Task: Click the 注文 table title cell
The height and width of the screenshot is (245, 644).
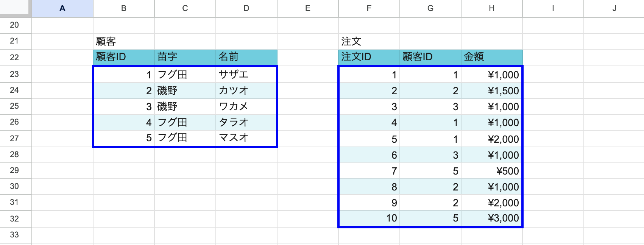Action: coord(369,41)
